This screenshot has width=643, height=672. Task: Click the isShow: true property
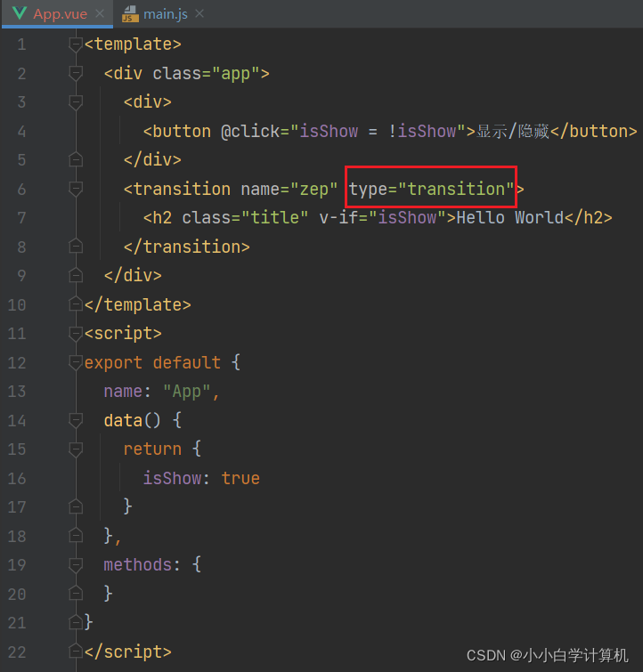point(201,478)
